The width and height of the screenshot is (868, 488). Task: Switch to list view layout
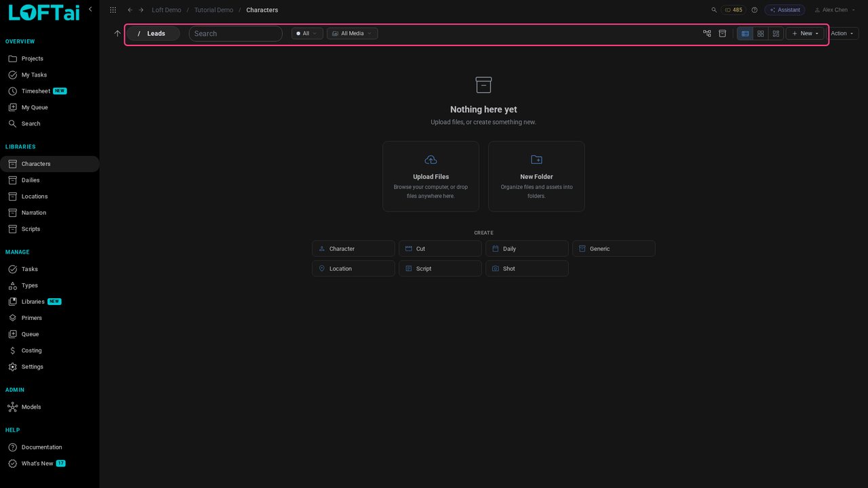pos(745,33)
